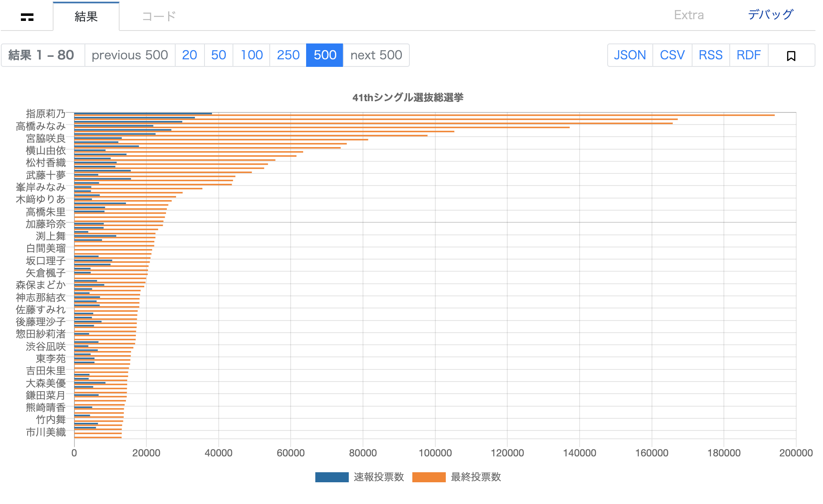The image size is (823, 504).
Task: Set results per page to 20
Action: (x=189, y=55)
